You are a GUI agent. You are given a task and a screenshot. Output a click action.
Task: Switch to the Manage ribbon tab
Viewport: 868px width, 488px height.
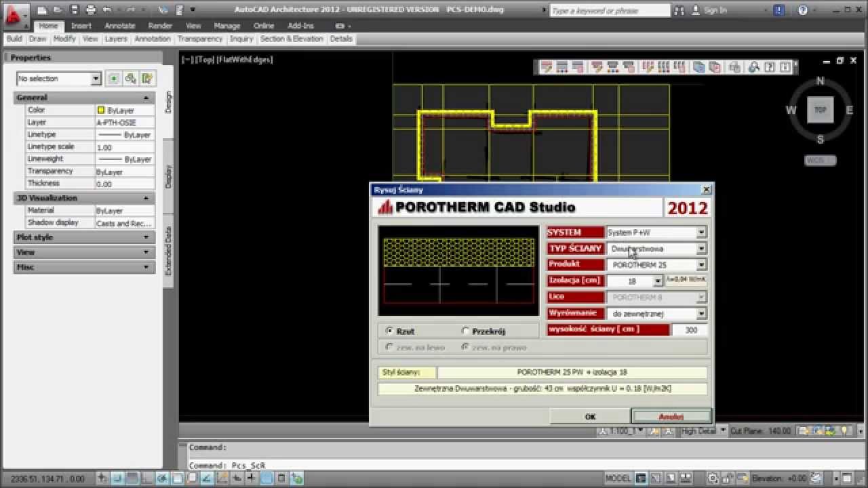click(x=227, y=26)
